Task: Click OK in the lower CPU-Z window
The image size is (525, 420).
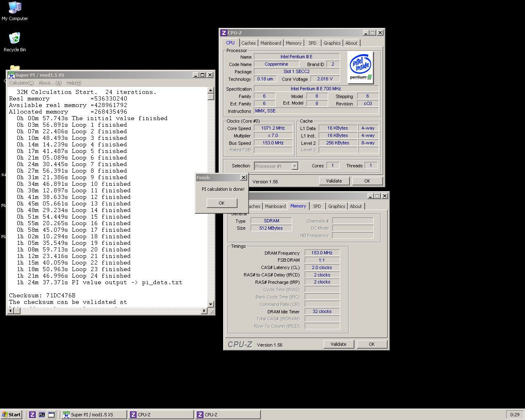Action: coord(372,344)
